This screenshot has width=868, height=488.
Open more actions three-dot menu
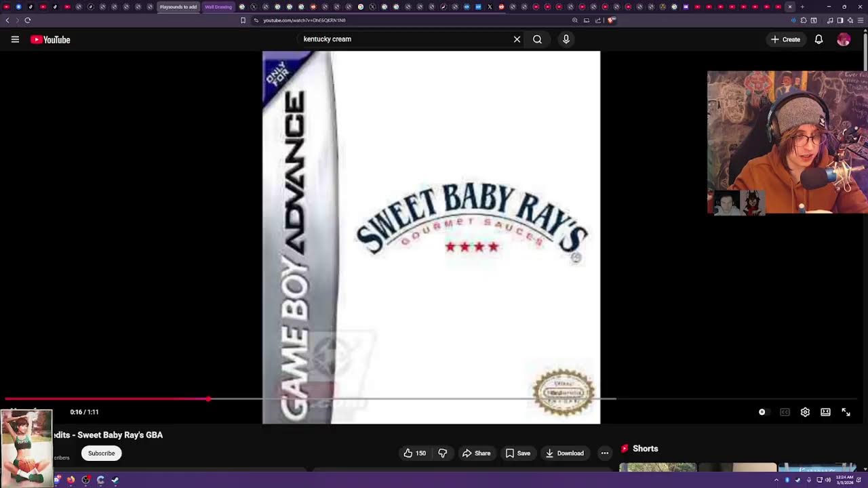[605, 453]
